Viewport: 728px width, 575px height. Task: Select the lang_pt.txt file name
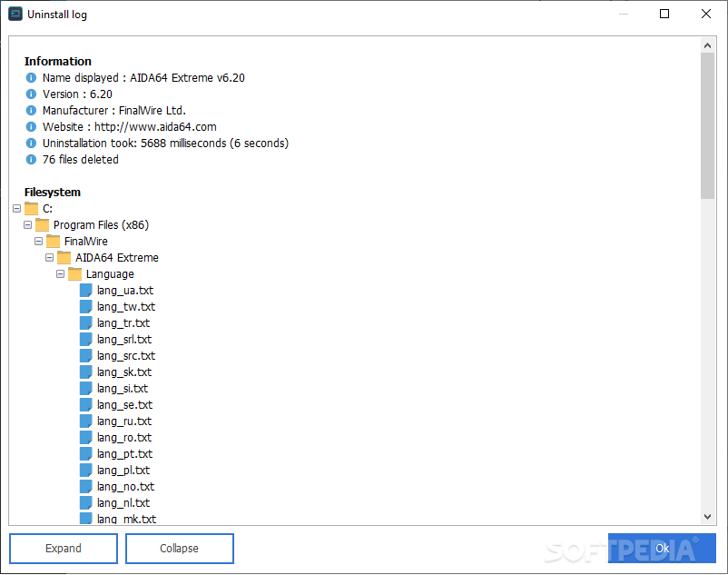click(124, 453)
